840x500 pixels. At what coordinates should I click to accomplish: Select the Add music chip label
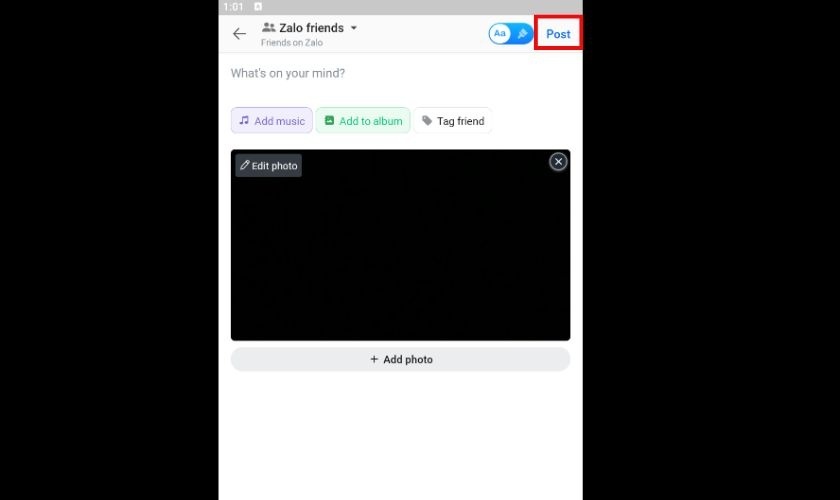pos(279,121)
